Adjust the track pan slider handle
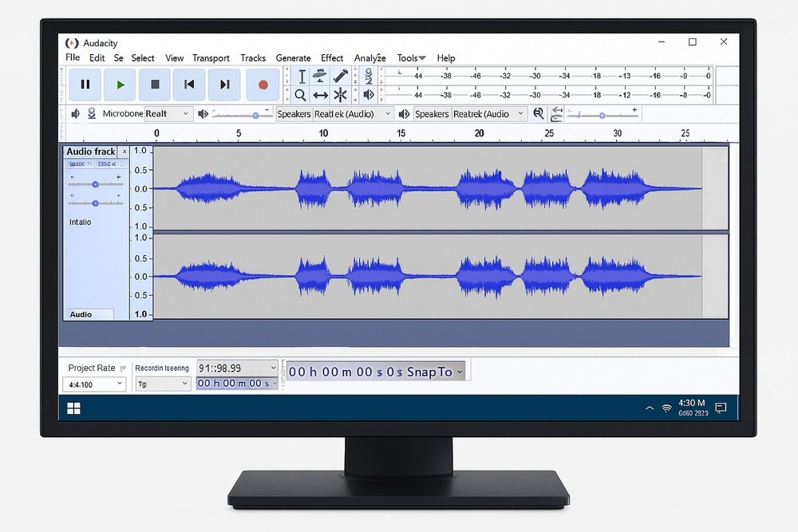The height and width of the screenshot is (532, 798). tap(95, 203)
